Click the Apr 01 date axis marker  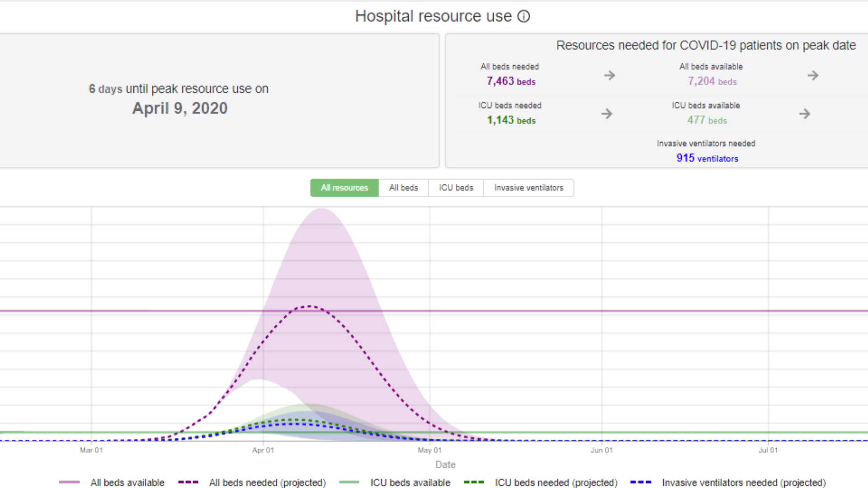pos(263,450)
